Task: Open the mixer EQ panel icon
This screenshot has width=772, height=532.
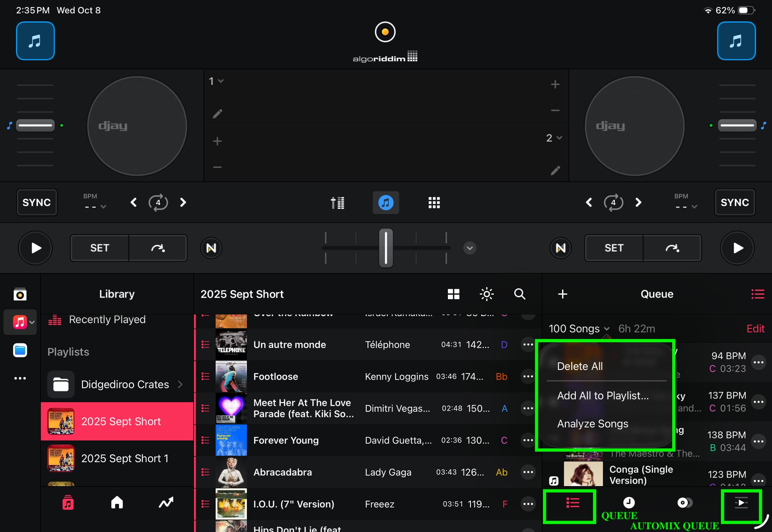Action: (x=337, y=203)
